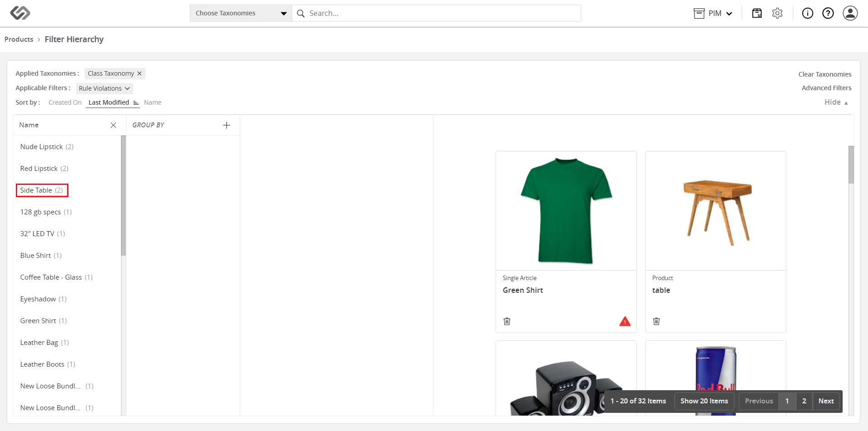This screenshot has width=868, height=431.
Task: Open the settings gear icon
Action: [777, 13]
